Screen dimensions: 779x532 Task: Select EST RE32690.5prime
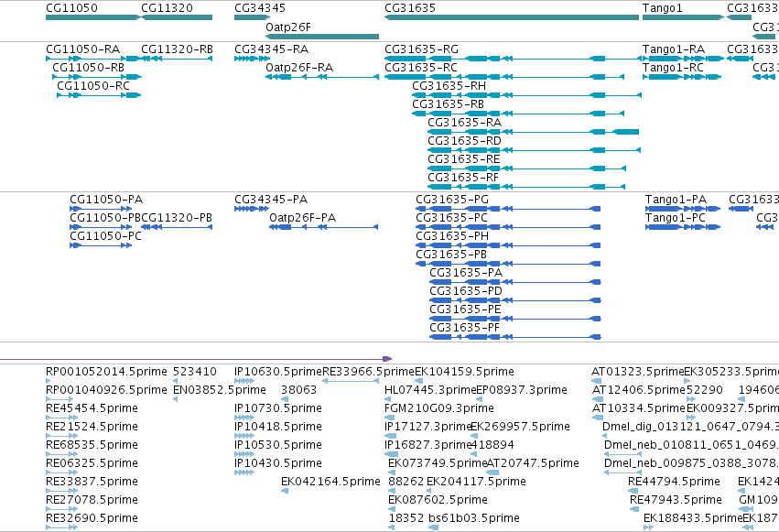tap(61, 528)
